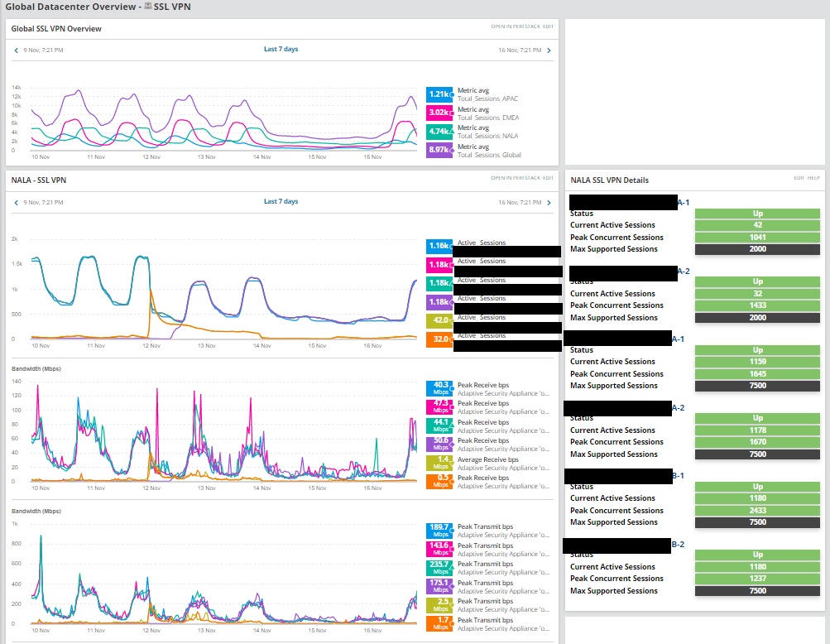Select the Peak Concurrent Sessions value 1237
The height and width of the screenshot is (644, 830).
point(757,579)
